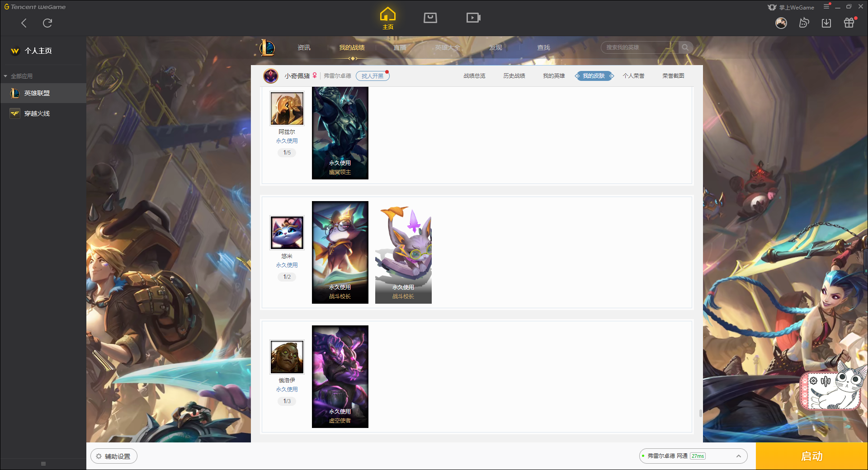The image size is (868, 470).
Task: Click the sidebar collapse handle at bottom left
Action: 43,464
